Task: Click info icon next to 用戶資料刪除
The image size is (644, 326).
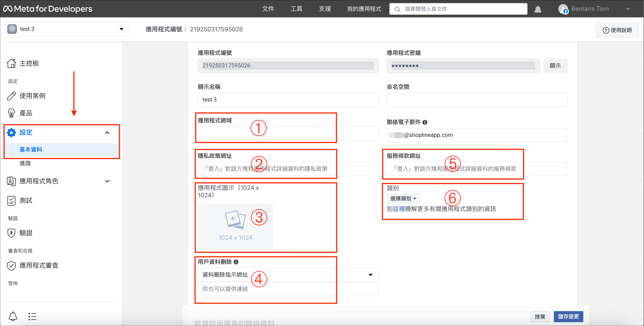Action: pos(236,262)
